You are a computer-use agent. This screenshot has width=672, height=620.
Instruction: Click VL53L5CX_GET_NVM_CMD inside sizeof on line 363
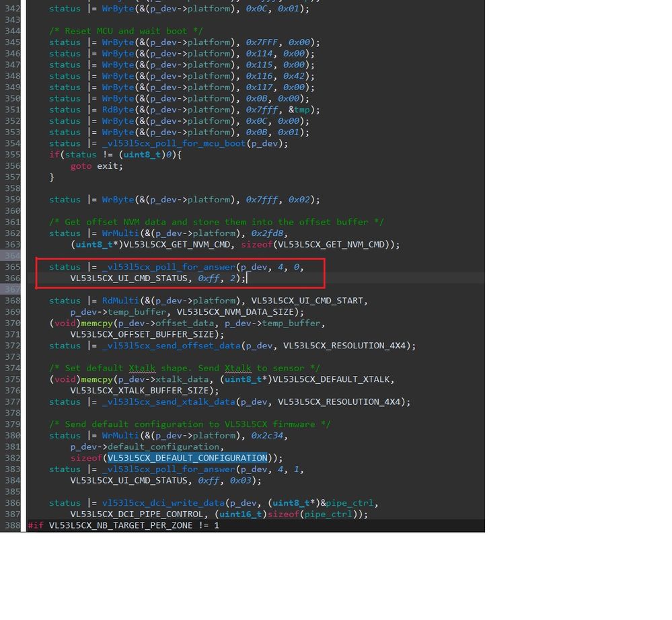(331, 245)
